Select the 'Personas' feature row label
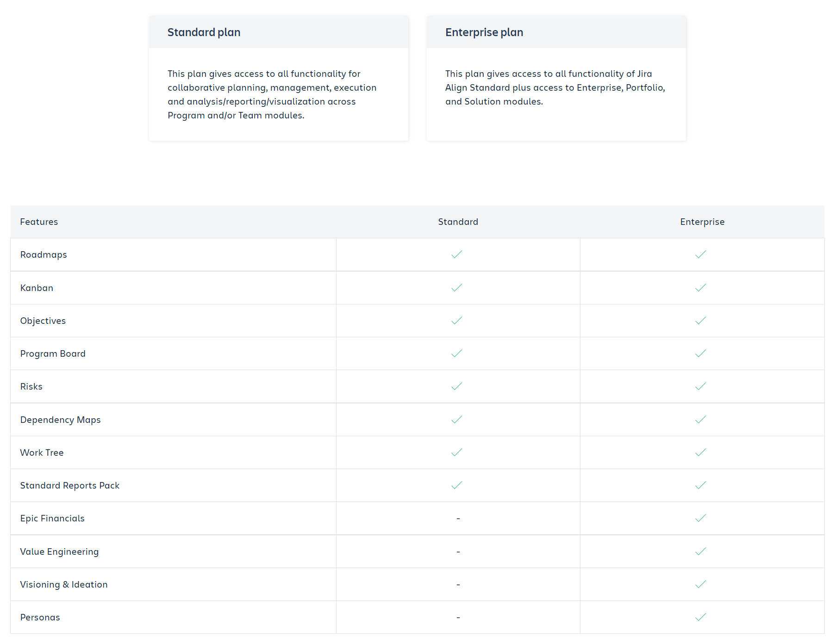Screen dimensions: 835x644 pos(40,617)
